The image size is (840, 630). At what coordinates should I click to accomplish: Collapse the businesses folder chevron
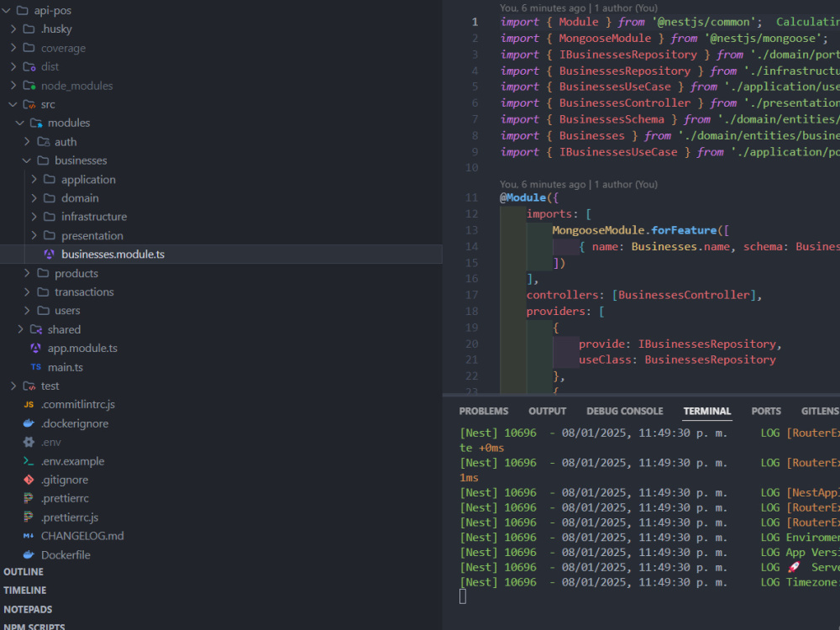tap(27, 160)
